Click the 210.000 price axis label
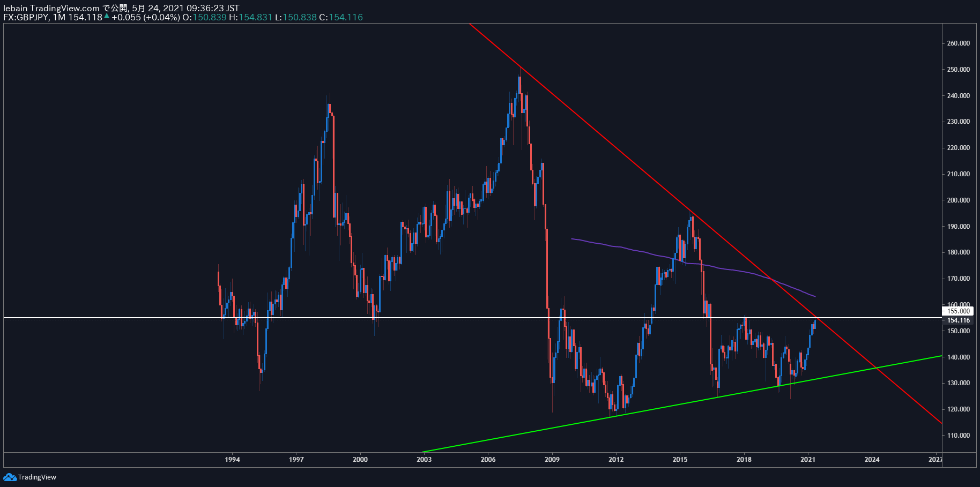This screenshot has width=980, height=487. (x=959, y=174)
